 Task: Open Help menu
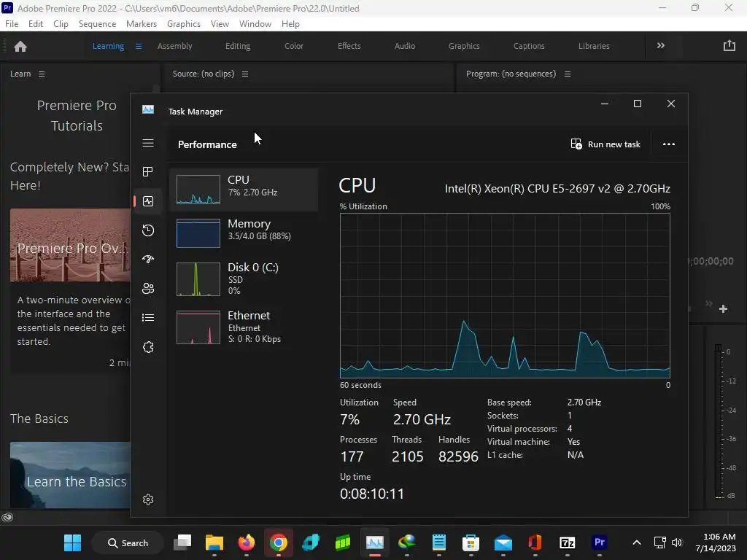pyautogui.click(x=290, y=24)
